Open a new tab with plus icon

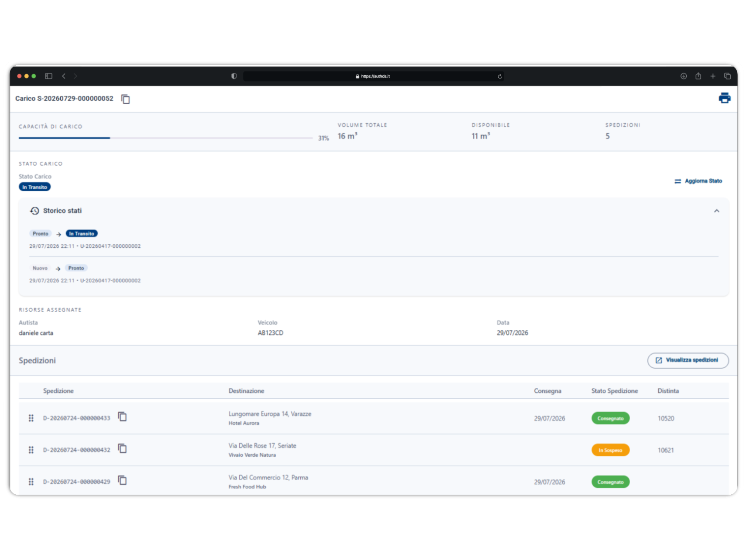coord(713,76)
